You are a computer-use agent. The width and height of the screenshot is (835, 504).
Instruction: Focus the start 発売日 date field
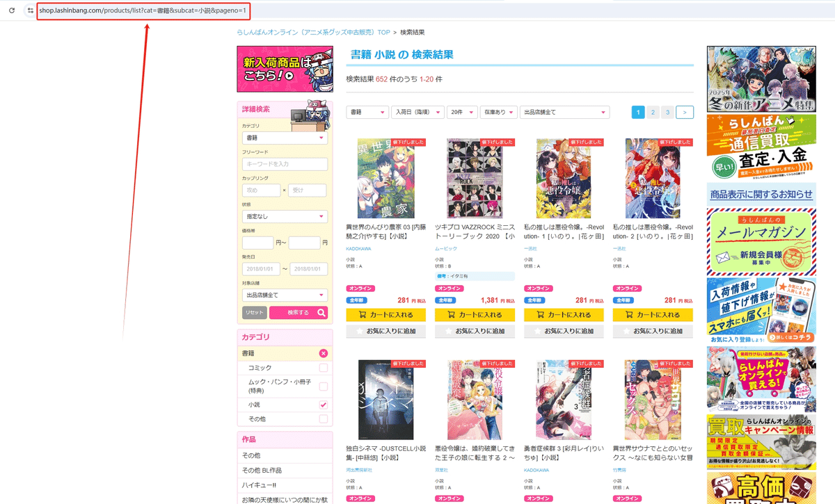[261, 269]
